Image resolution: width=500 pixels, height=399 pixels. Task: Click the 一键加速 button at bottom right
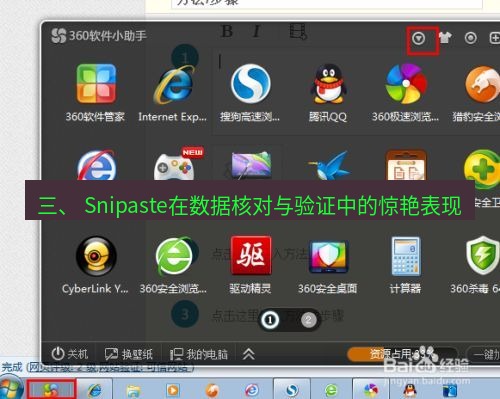point(483,355)
